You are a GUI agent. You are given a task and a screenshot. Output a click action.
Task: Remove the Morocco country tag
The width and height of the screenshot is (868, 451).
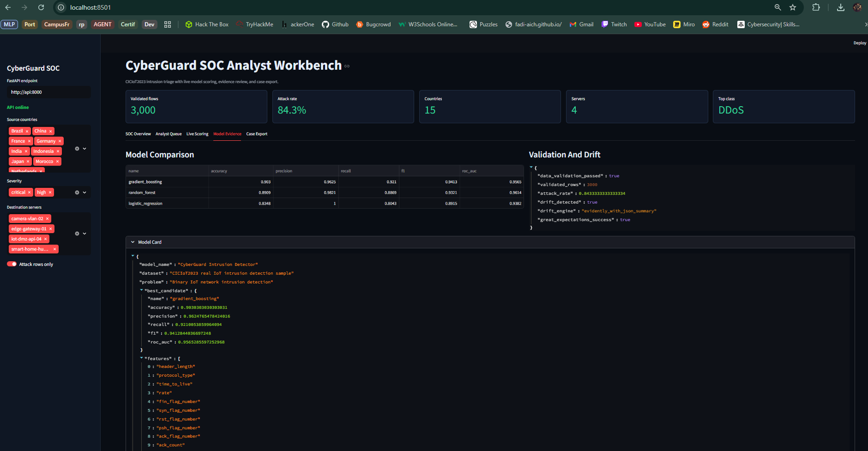pos(57,162)
